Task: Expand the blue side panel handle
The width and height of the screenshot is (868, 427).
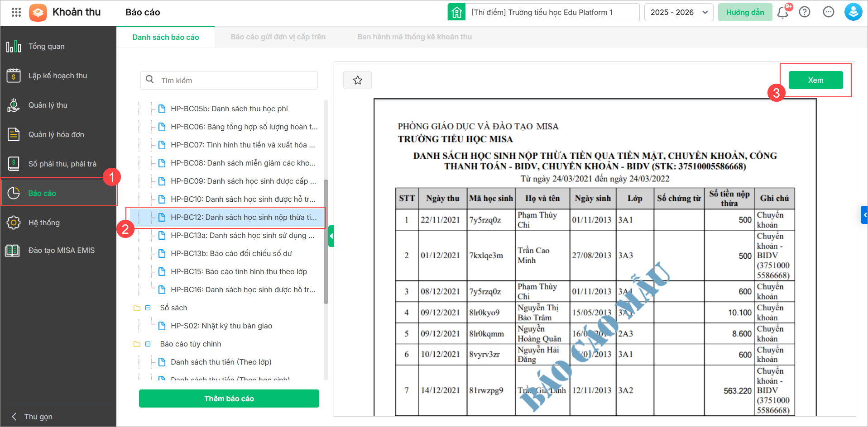Action: 864,215
